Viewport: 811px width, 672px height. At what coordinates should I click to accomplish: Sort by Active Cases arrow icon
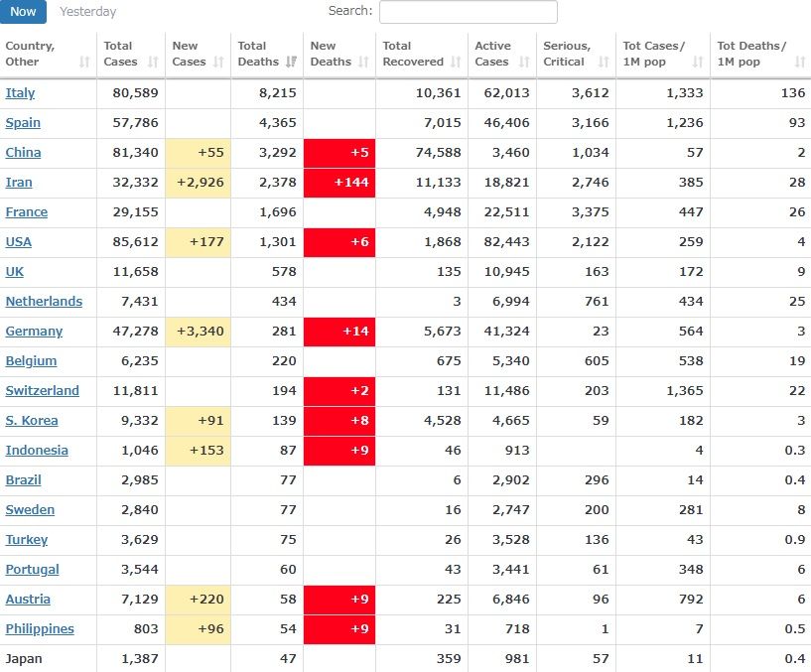click(x=524, y=62)
